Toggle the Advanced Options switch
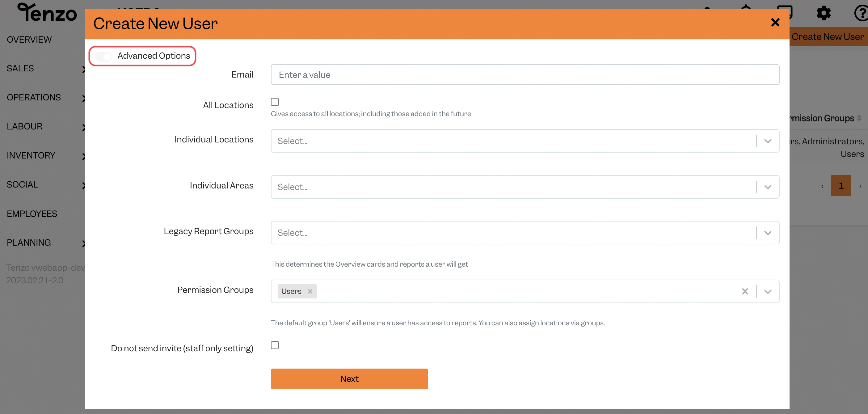 (x=103, y=56)
